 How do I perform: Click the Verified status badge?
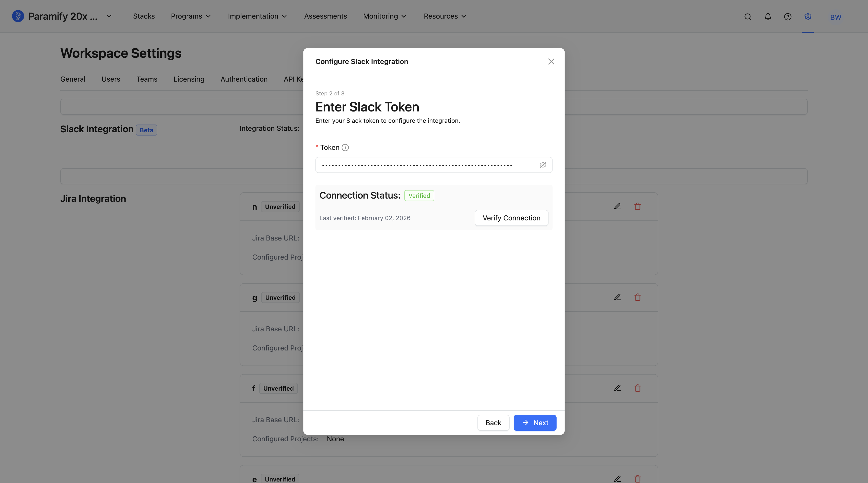click(419, 196)
